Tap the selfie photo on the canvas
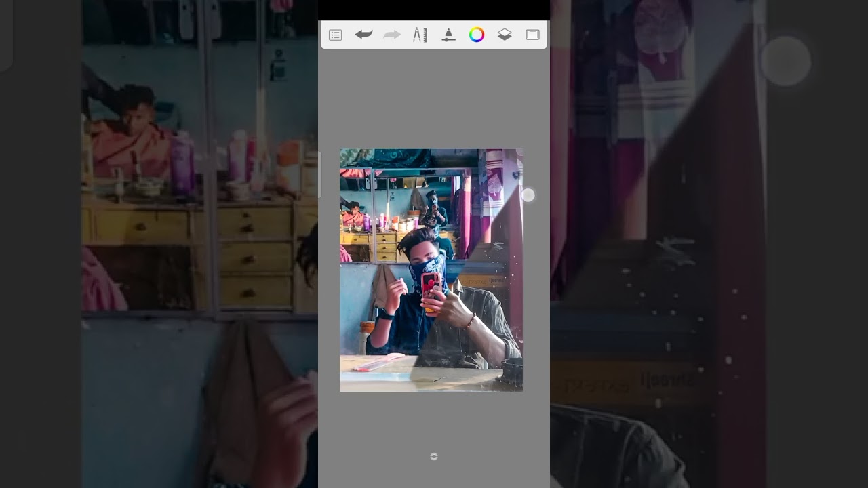Image resolution: width=868 pixels, height=488 pixels. coord(431,270)
